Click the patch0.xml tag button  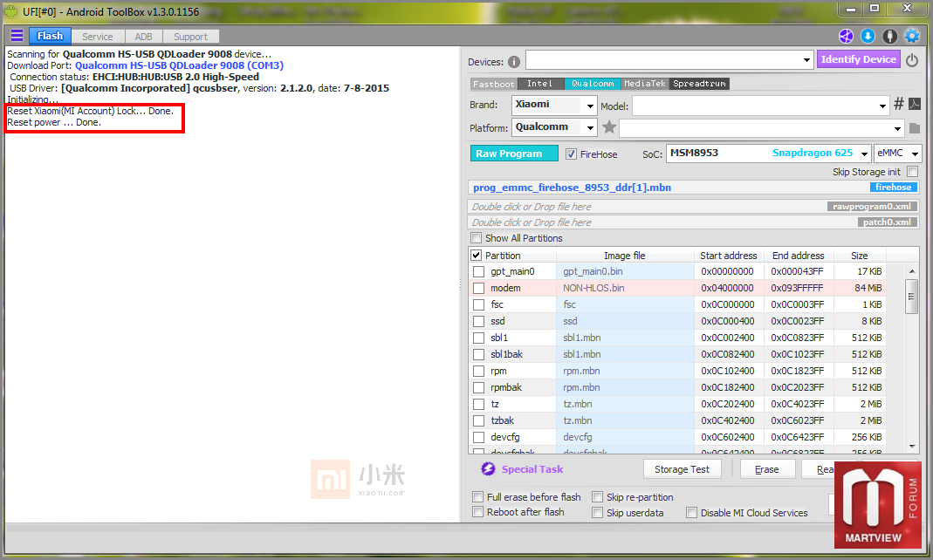point(887,222)
